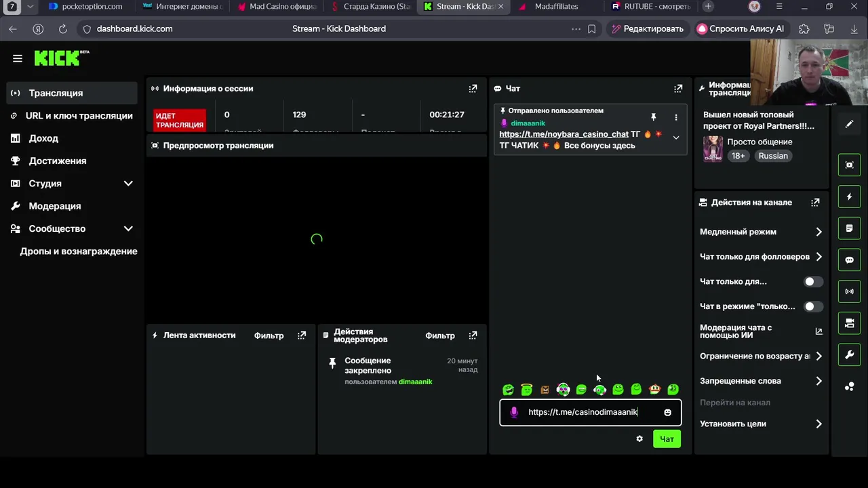Viewport: 868px width, 488px height.
Task: Pop out the activity feed panel
Action: (x=302, y=335)
